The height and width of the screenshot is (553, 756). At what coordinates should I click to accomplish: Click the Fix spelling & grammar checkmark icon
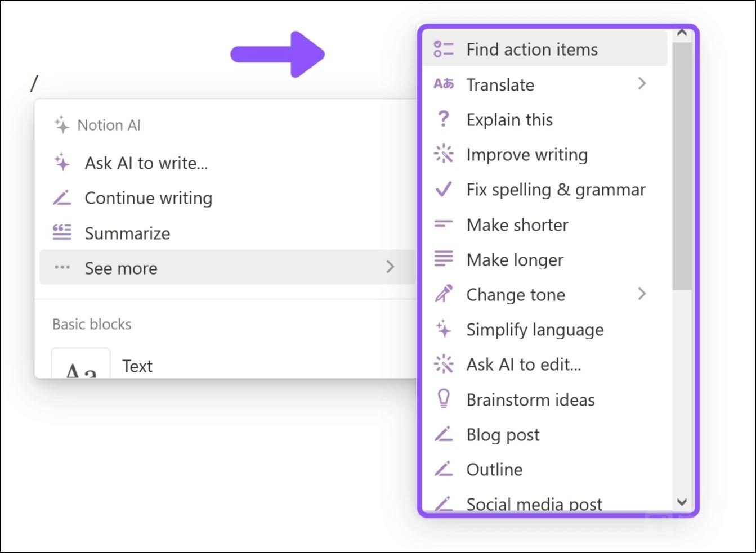click(x=444, y=189)
